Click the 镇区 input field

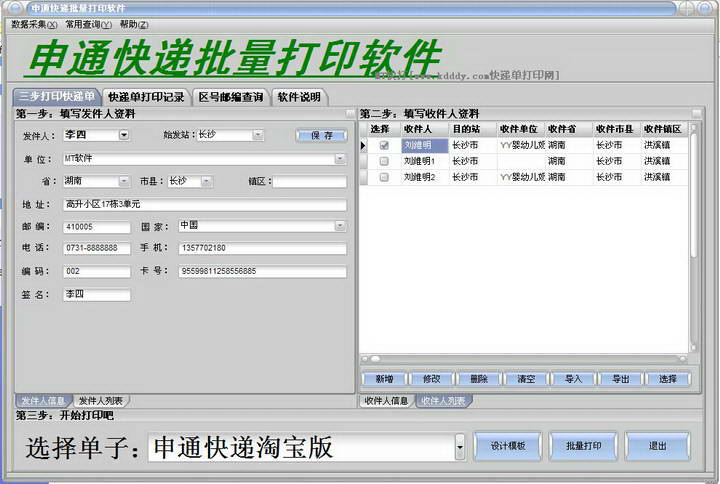(309, 181)
